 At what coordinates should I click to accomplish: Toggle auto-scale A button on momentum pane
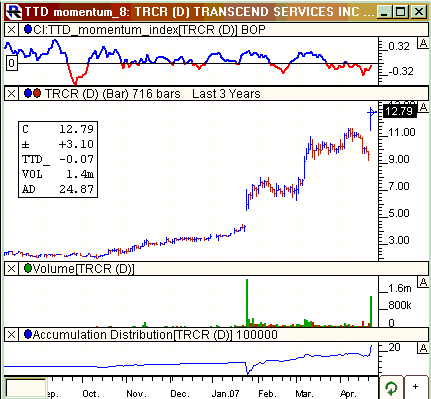423,43
